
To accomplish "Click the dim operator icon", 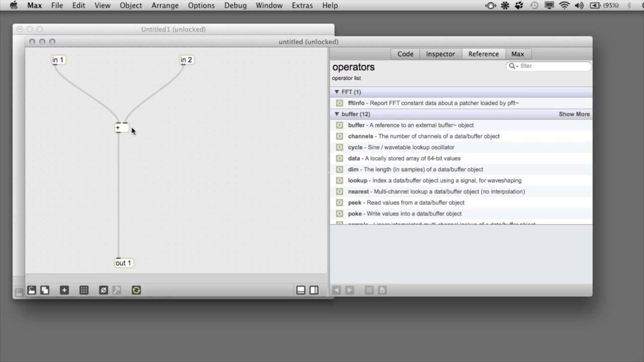I will coord(340,169).
